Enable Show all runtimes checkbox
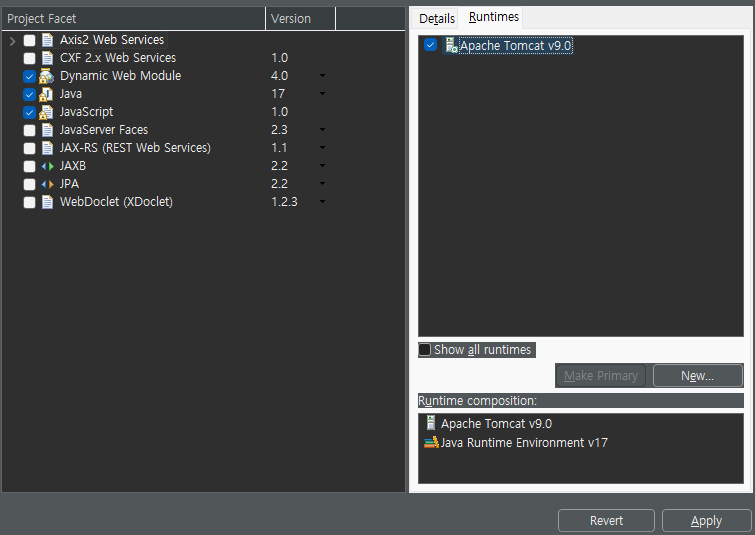Viewport: 755px width, 535px height. tap(424, 350)
